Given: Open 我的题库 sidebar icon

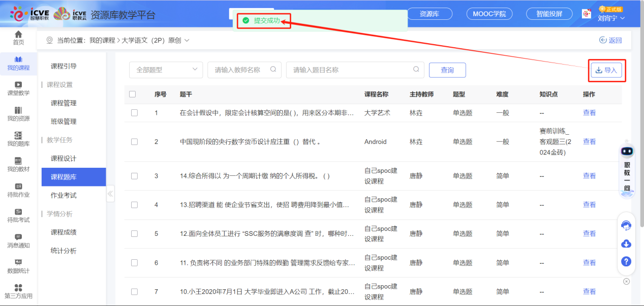Looking at the screenshot, I should 18,139.
